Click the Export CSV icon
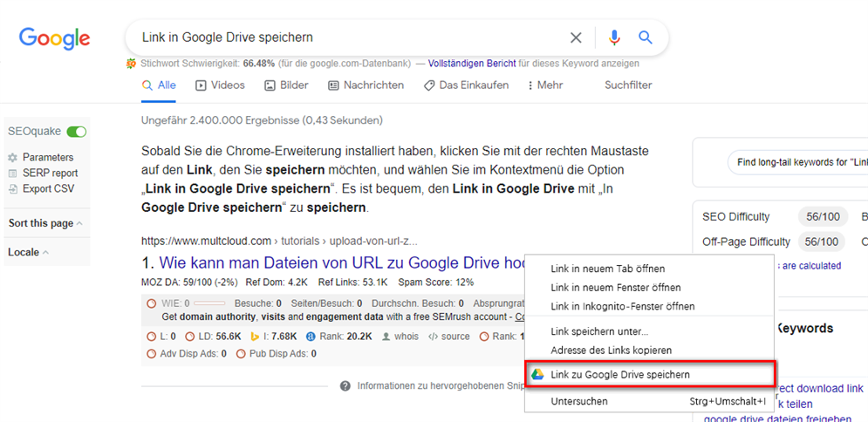868x422 pixels. 12,189
